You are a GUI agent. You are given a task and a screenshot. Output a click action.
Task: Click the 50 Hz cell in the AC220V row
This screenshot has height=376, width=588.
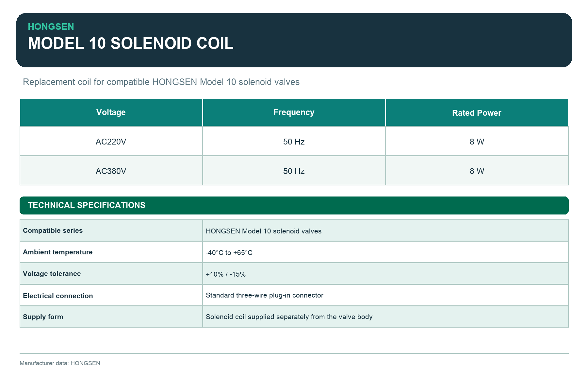tap(294, 141)
